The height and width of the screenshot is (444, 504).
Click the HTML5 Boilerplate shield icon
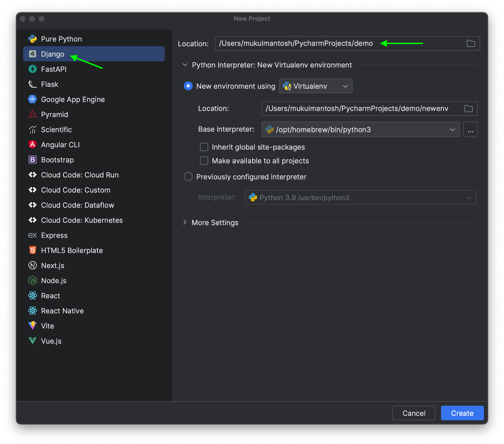[x=32, y=250]
